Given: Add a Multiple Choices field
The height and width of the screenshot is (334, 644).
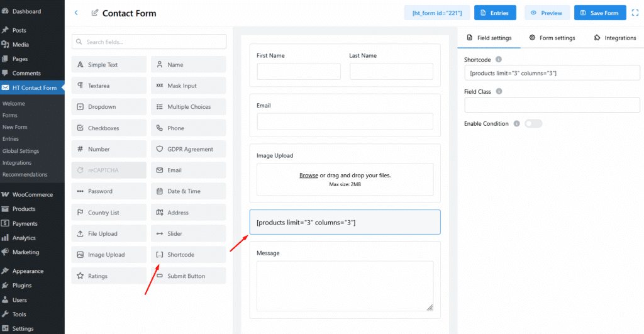Looking at the screenshot, I should click(188, 107).
